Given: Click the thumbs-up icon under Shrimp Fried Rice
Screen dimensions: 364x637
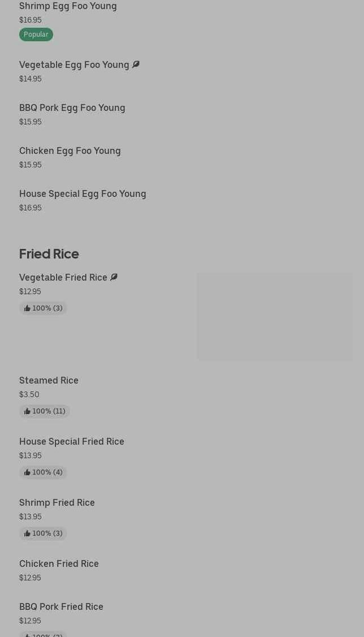Looking at the screenshot, I should tap(27, 533).
